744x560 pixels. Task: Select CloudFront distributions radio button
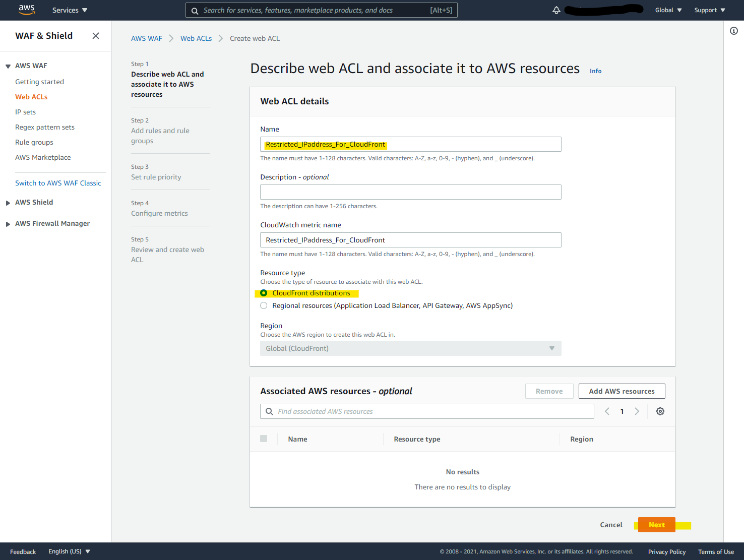tap(264, 293)
